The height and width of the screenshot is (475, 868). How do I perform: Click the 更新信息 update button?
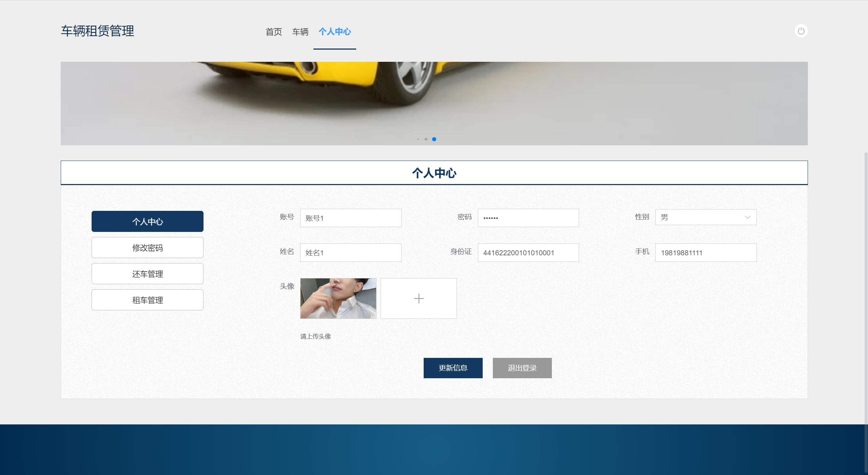click(x=453, y=368)
